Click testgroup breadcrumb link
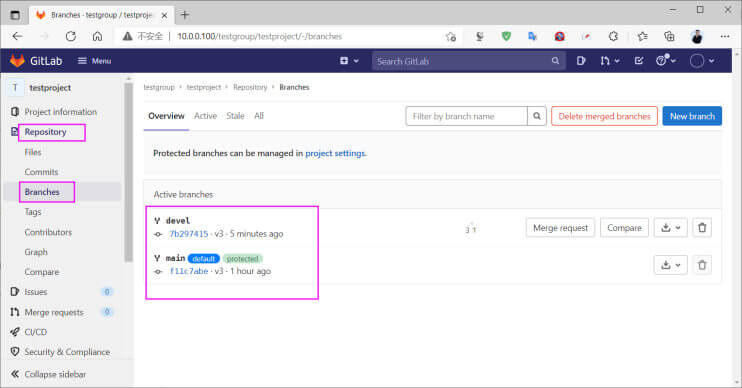Viewport: 742px width, 388px height. 159,88
